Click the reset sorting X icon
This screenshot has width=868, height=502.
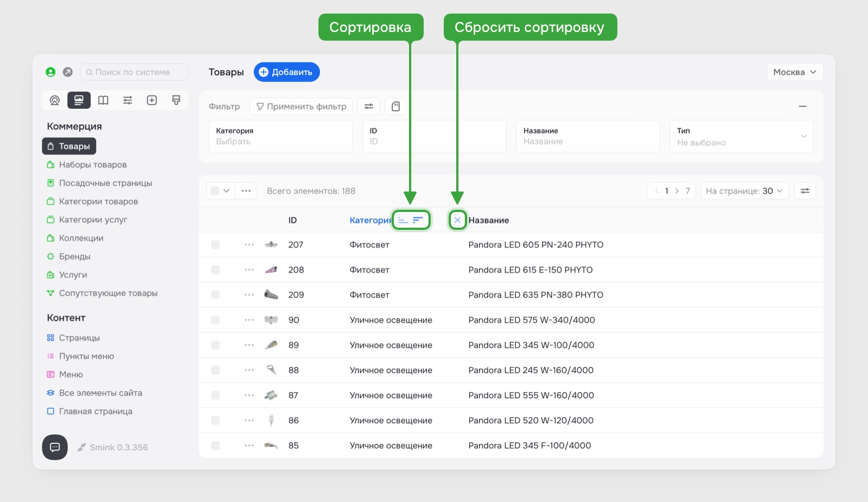457,220
